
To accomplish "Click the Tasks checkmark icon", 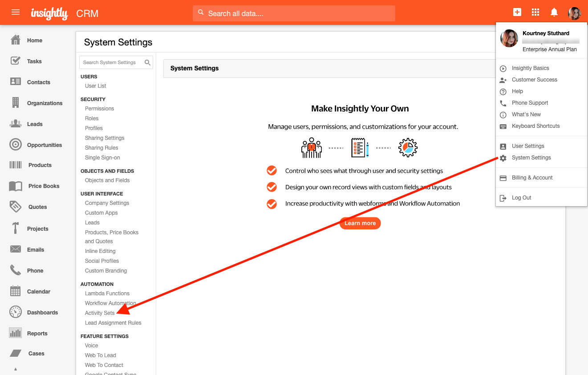I will 16,61.
